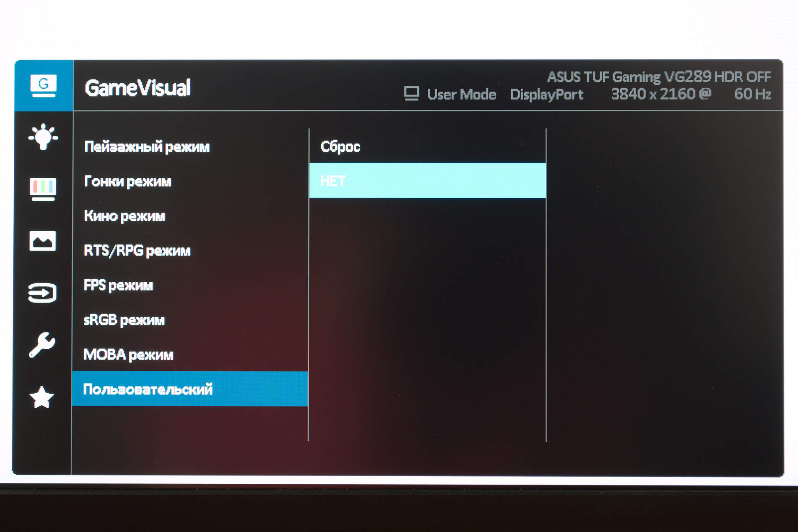Click the User Mode monitor status icon
The width and height of the screenshot is (798, 532).
point(411,94)
